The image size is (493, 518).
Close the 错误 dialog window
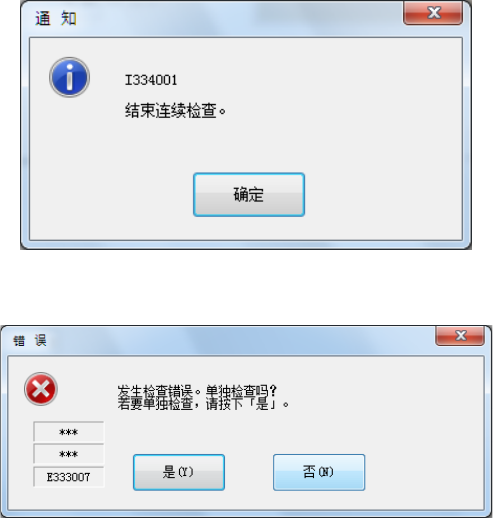[460, 336]
